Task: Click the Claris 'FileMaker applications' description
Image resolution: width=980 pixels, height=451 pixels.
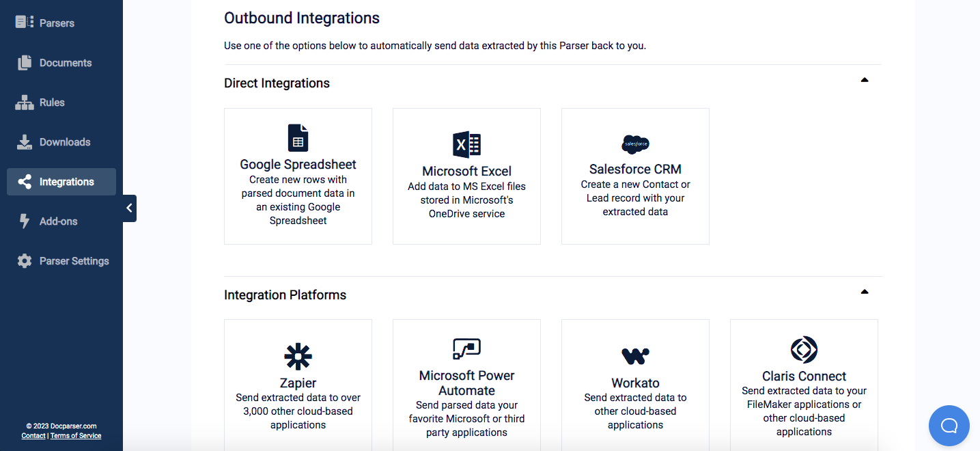Action: click(x=804, y=411)
